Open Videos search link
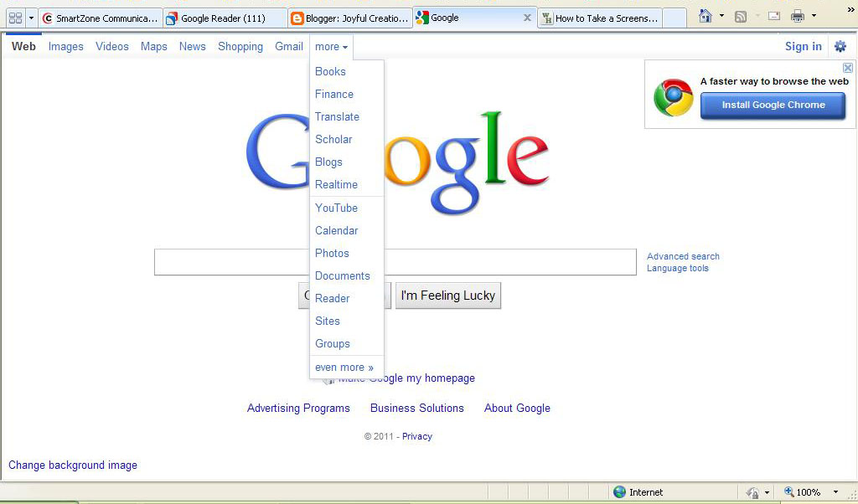The image size is (858, 504). pyautogui.click(x=112, y=46)
